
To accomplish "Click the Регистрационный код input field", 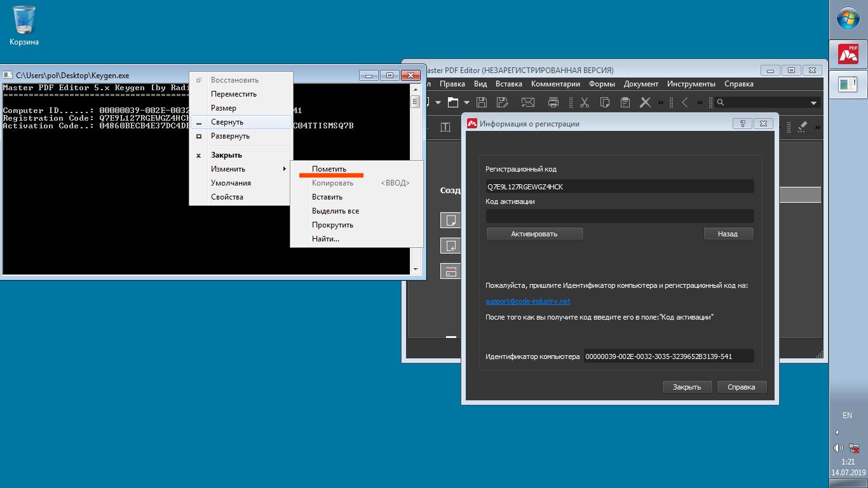I will pos(620,187).
